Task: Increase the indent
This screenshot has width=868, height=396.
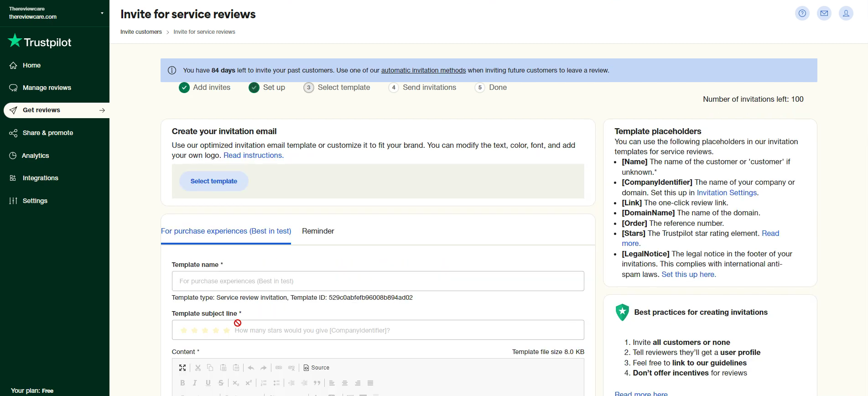Action: click(304, 383)
